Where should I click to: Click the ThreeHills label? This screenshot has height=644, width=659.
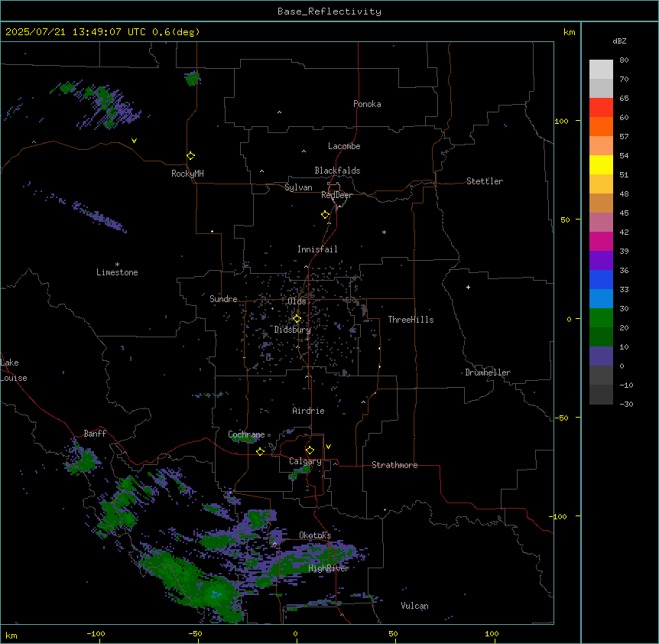tap(411, 320)
